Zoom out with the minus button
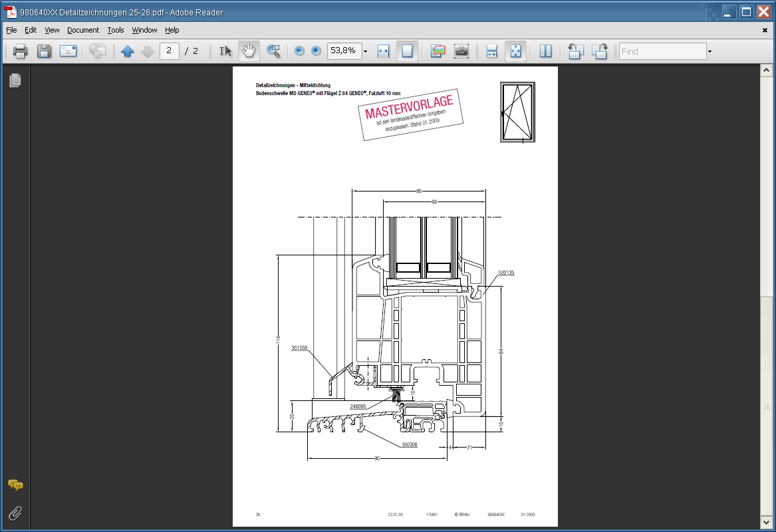Screen dimensions: 776x532 click(299, 51)
